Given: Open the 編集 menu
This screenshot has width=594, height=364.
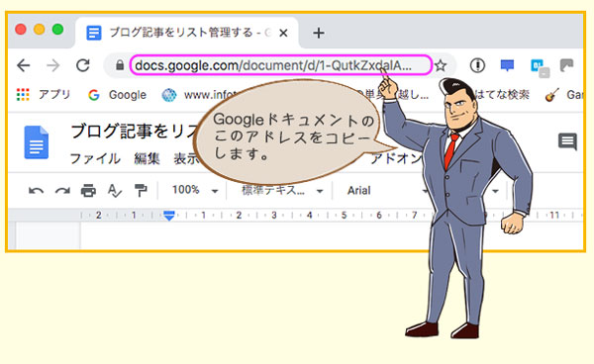Looking at the screenshot, I should click(147, 158).
